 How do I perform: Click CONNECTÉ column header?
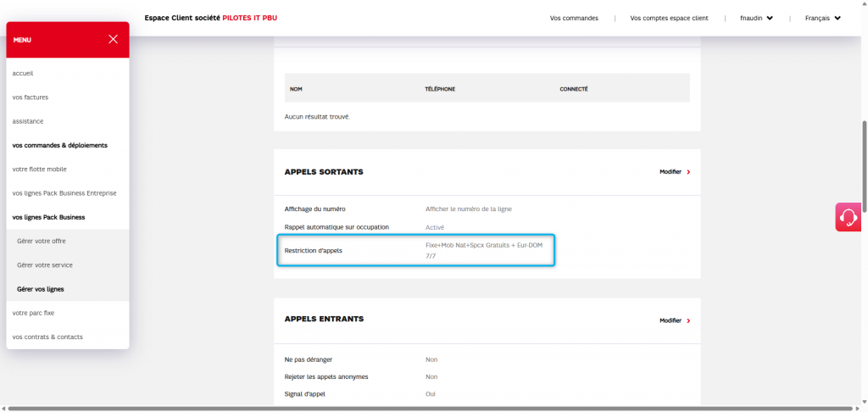574,89
